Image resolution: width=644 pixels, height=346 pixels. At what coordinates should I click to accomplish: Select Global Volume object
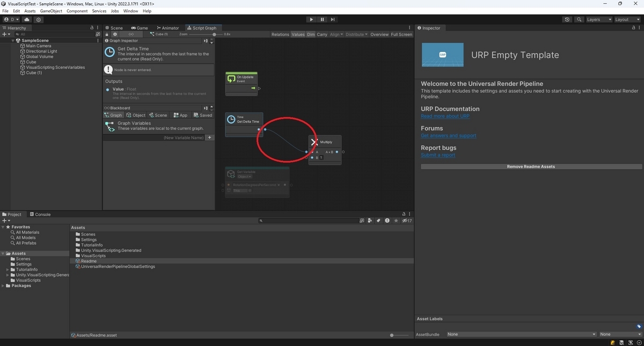pos(40,56)
